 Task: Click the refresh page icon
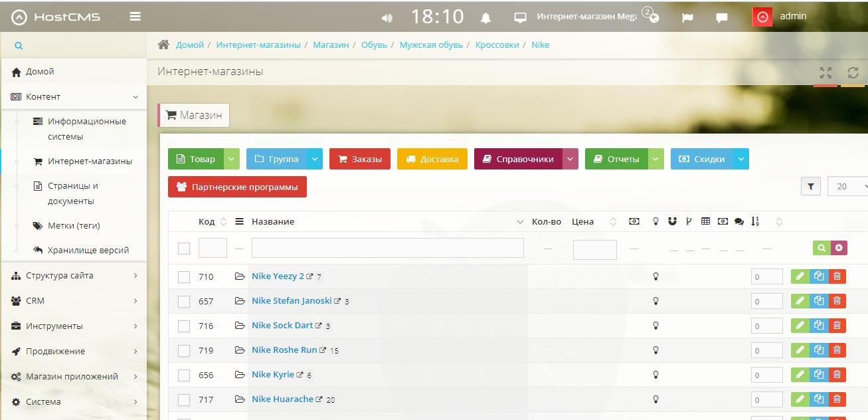[853, 72]
